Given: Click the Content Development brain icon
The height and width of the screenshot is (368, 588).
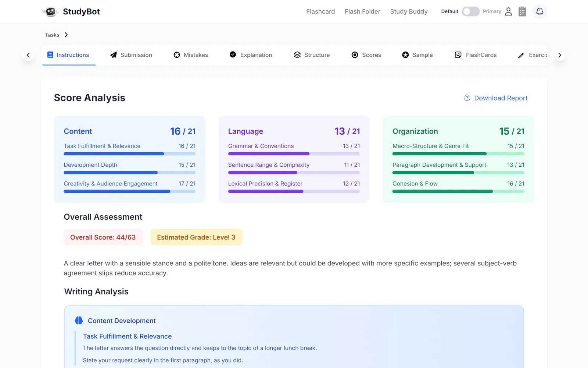Looking at the screenshot, I should [79, 321].
